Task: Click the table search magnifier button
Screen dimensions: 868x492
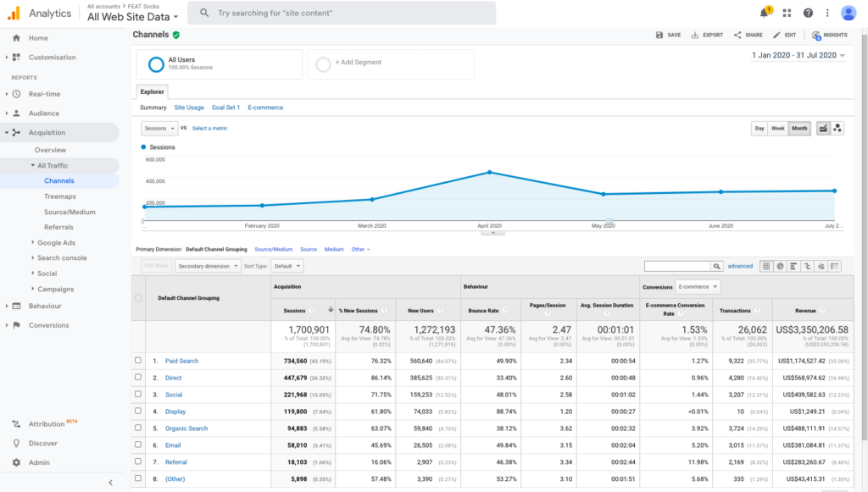Action: [717, 267]
